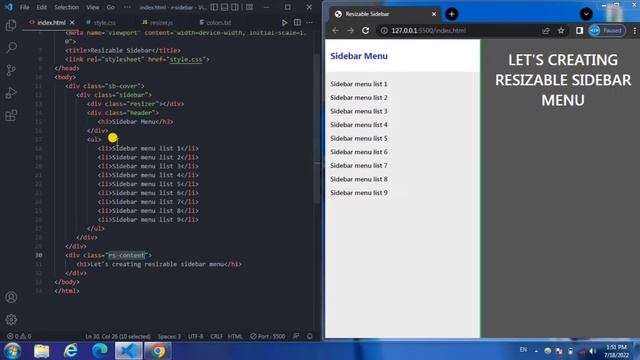Screen dimensions: 640x360
Task: Open the Manage gear in VS Code
Action: (x=11, y=320)
